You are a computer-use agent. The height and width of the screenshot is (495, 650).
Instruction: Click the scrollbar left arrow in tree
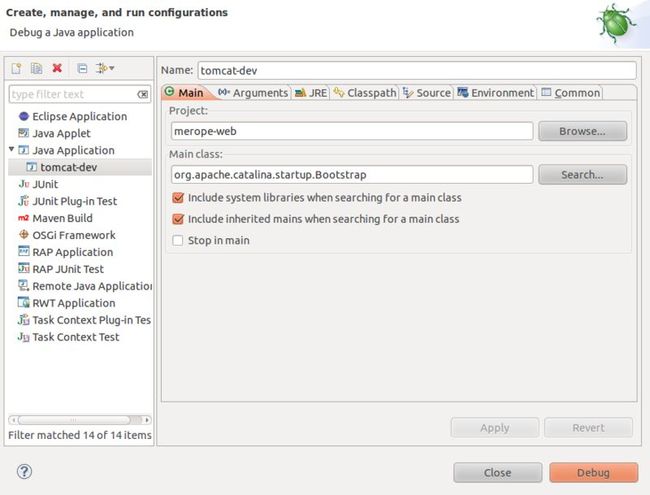tap(13, 420)
